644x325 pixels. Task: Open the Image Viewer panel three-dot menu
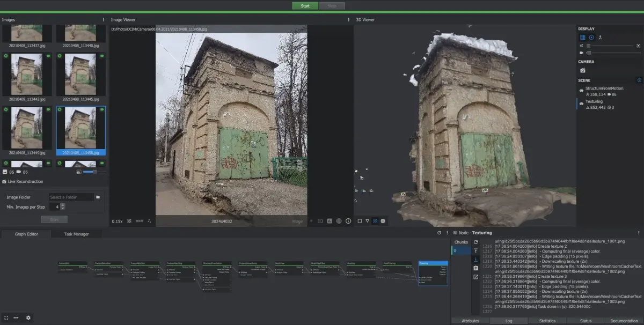(x=349, y=19)
